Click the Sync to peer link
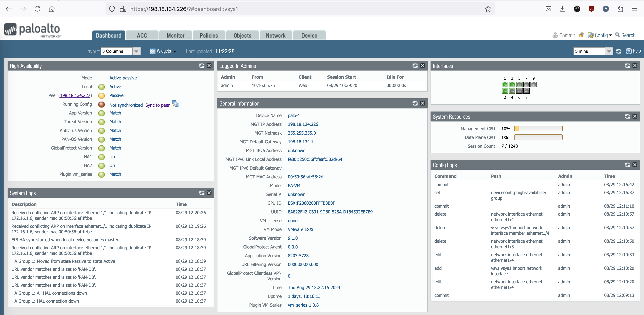The height and width of the screenshot is (315, 644). [x=157, y=105]
